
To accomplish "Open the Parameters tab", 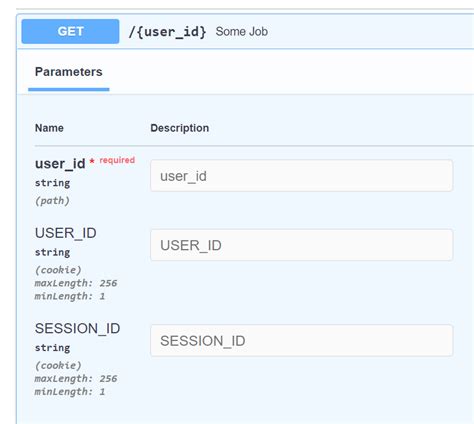I will pos(69,72).
